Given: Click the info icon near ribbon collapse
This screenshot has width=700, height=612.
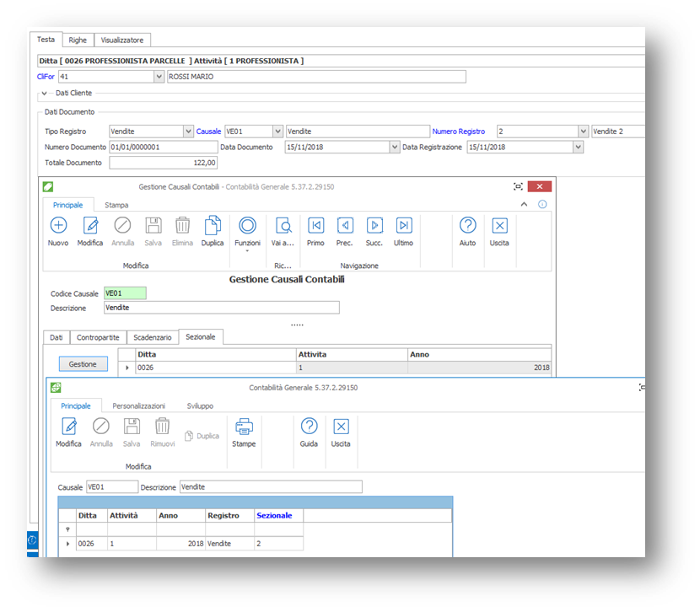Looking at the screenshot, I should (x=542, y=204).
